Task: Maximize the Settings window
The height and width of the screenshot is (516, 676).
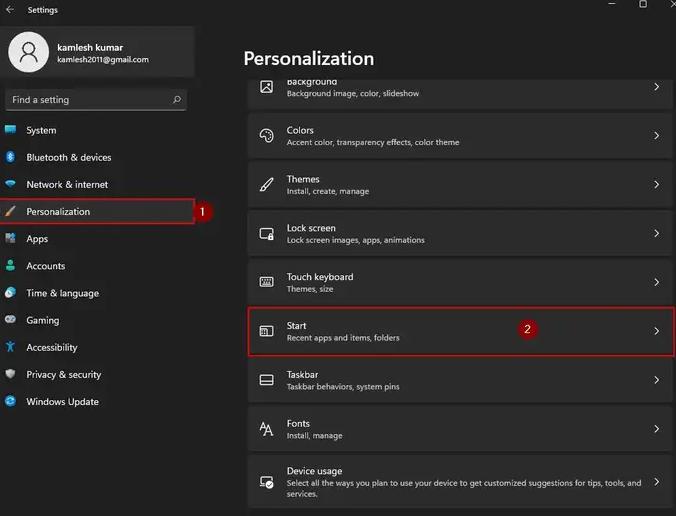Action: click(643, 4)
